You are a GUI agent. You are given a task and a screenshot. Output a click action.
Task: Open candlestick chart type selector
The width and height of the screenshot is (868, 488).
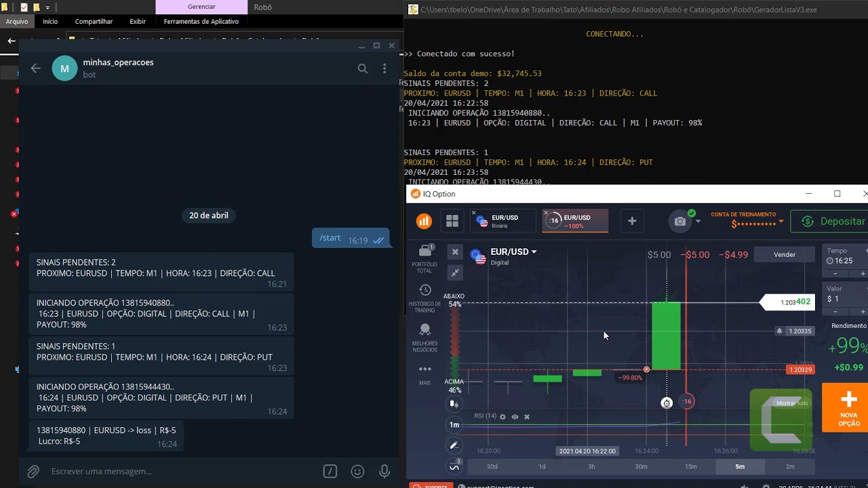click(x=454, y=404)
